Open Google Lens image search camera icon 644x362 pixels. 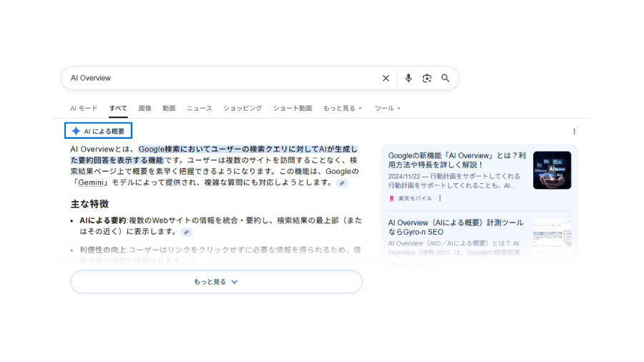tap(427, 78)
